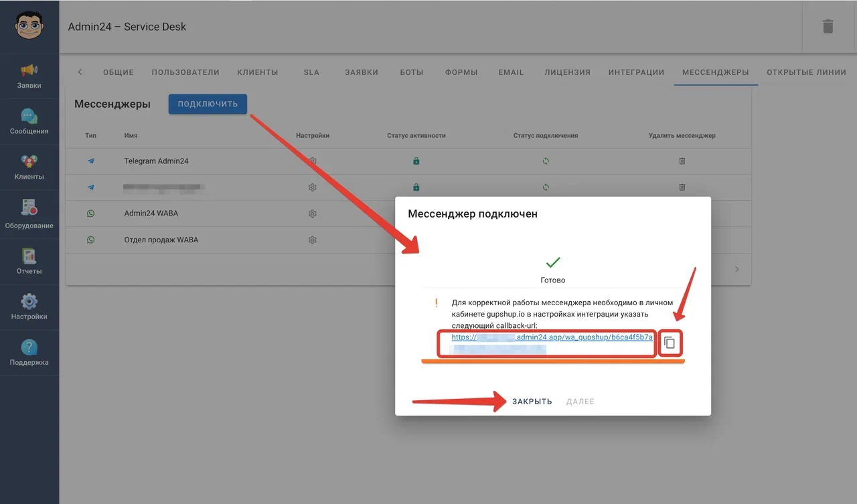The width and height of the screenshot is (857, 504).
Task: Click Telegram type icon of Telegram Admin24
Action: coord(90,161)
